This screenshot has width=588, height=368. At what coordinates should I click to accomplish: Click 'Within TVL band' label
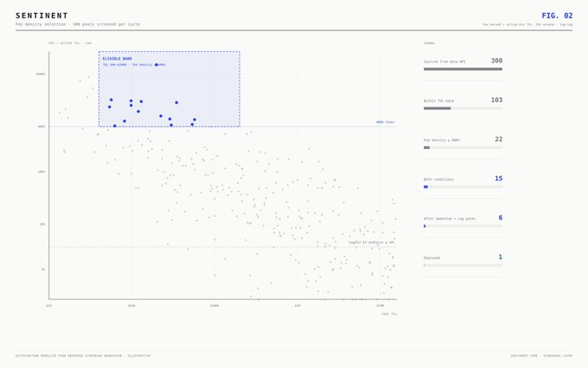click(438, 101)
